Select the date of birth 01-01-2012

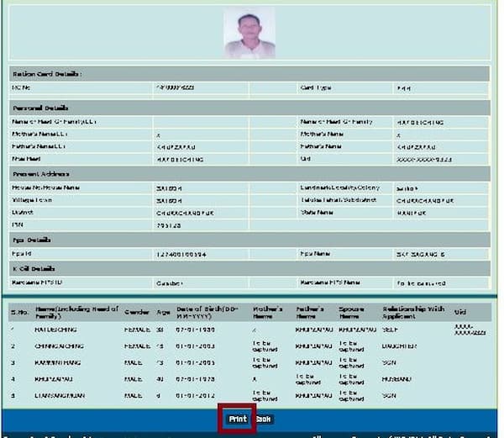(x=195, y=396)
